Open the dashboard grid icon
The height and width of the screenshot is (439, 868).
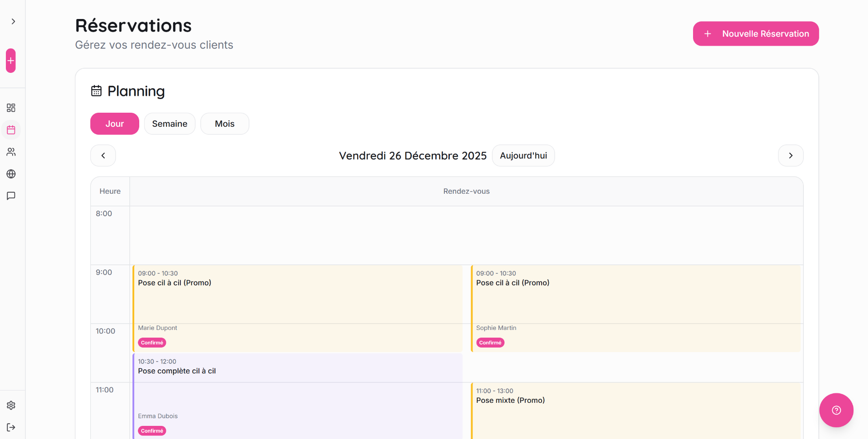[x=11, y=108]
